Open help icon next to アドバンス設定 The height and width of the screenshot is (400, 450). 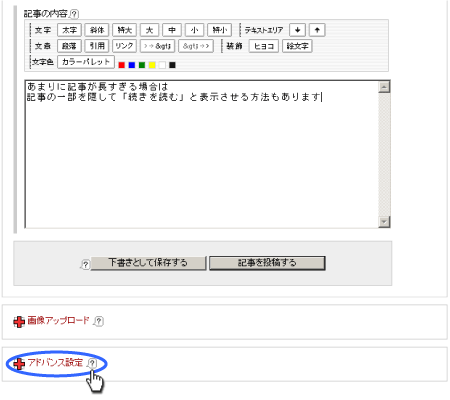[x=92, y=363]
